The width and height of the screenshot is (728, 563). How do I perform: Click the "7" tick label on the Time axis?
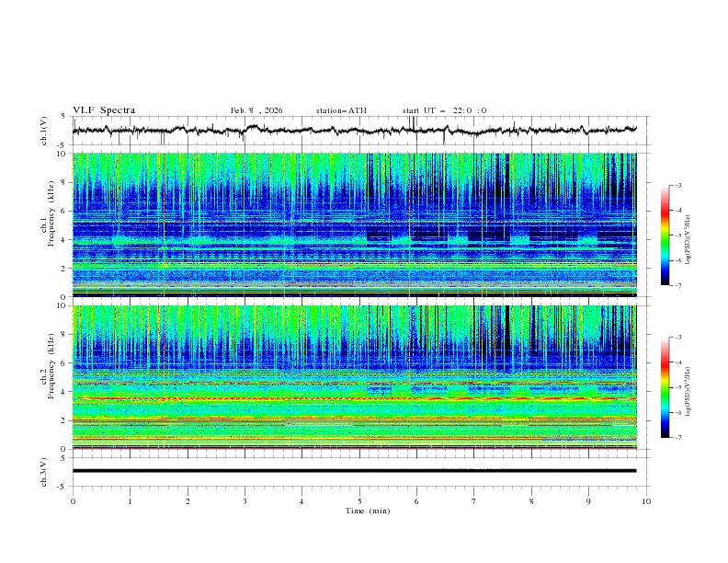[474, 501]
